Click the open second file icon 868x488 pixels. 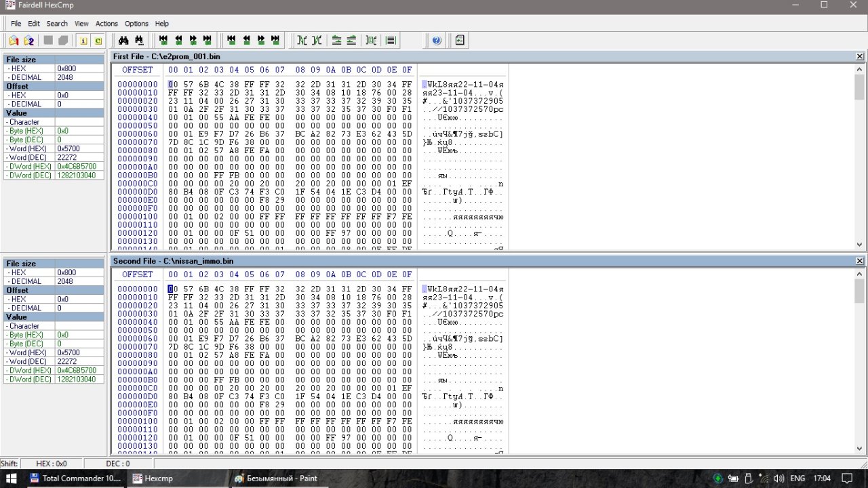(29, 41)
